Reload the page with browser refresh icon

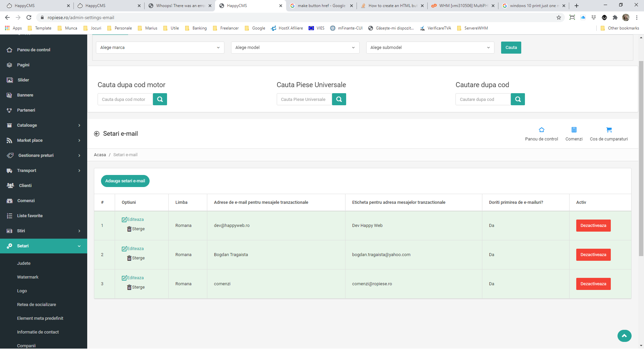click(29, 17)
